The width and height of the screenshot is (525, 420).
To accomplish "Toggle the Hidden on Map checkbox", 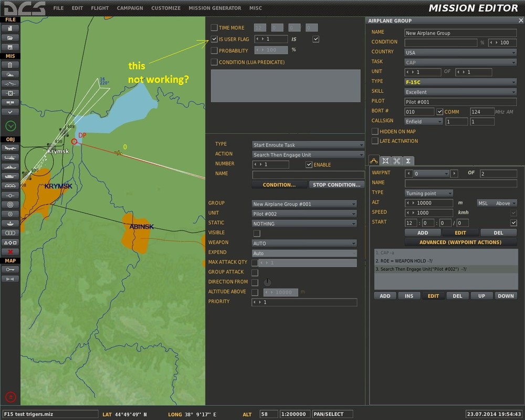I will tap(375, 131).
